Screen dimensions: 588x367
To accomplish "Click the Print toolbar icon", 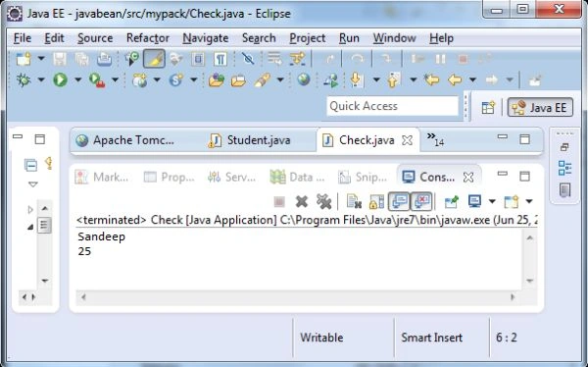I will pyautogui.click(x=104, y=59).
